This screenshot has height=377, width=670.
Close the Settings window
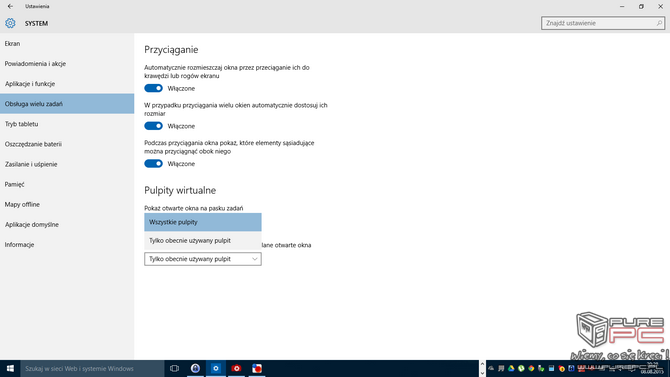coord(661,6)
